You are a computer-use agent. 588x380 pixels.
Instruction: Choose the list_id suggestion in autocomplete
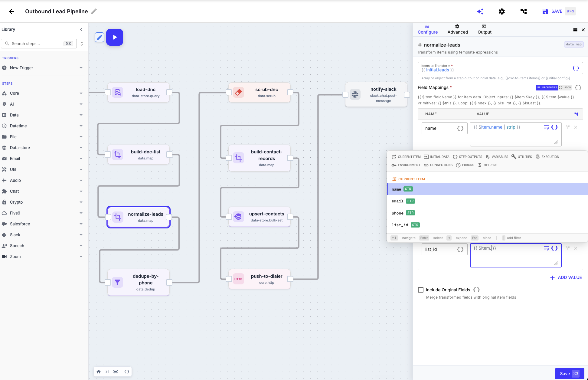click(x=487, y=225)
